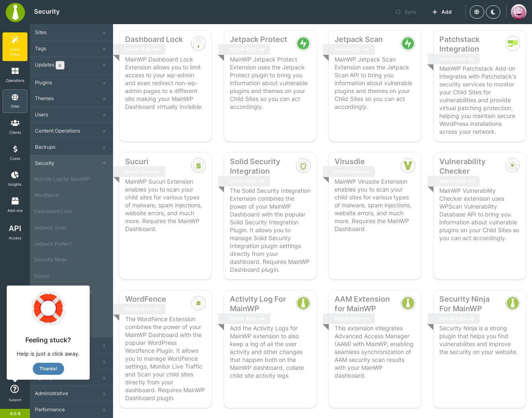Screen dimensions: 532x418
Task: Open Operations in the left rail
Action: 15,75
